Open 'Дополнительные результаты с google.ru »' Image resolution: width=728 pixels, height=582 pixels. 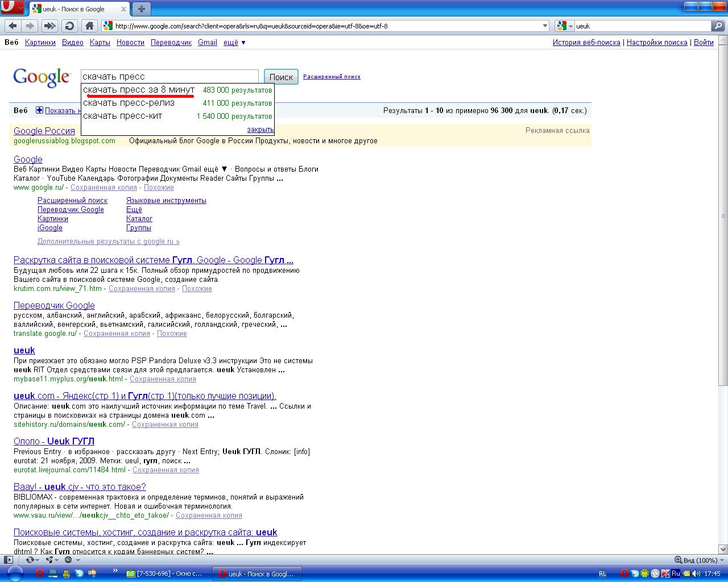109,242
